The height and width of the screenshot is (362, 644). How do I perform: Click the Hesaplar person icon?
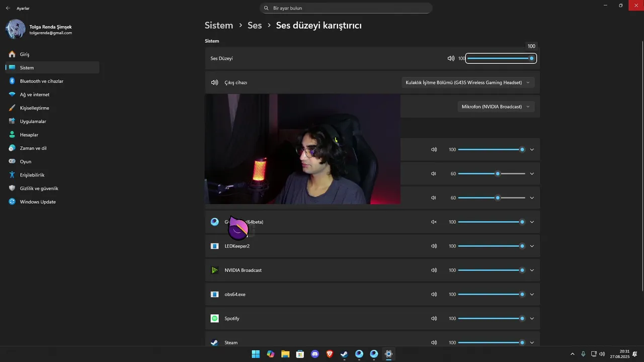[12, 135]
